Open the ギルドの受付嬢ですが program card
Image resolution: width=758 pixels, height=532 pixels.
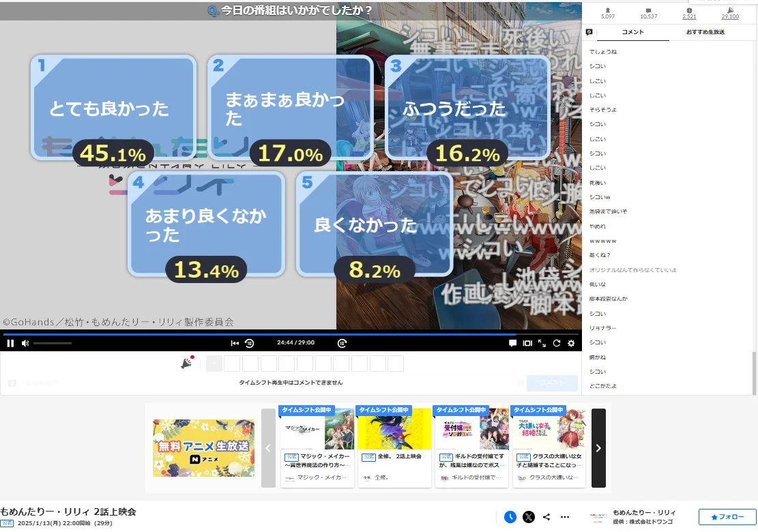click(472, 447)
